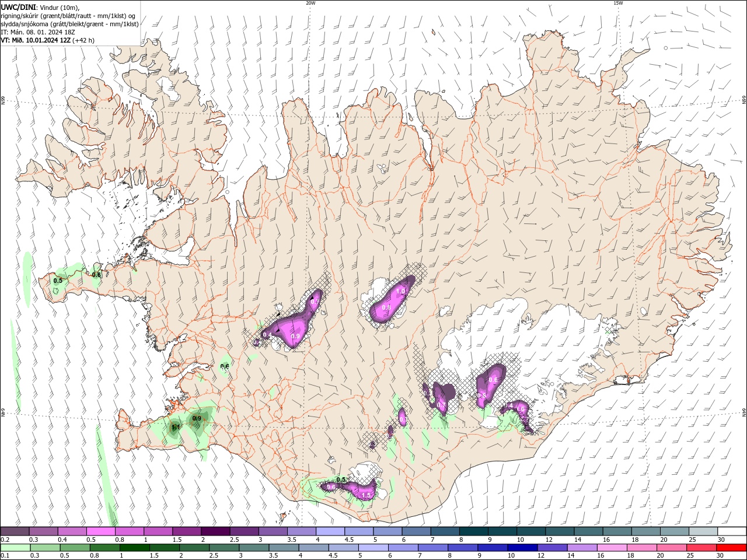Pick upper legend swatch starting at 0.8
Screen dimensions: 747x560
pyautogui.click(x=130, y=531)
